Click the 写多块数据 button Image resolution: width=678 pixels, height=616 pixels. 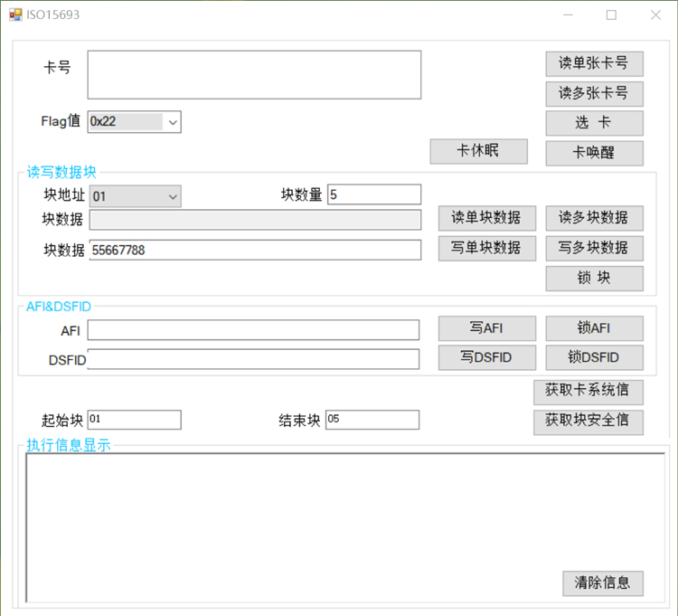[594, 248]
